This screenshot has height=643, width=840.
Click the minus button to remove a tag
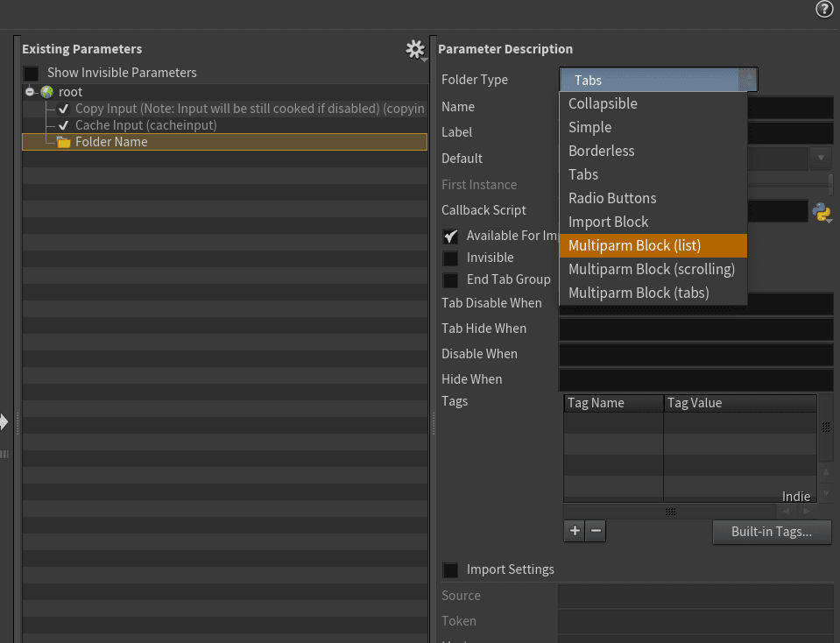point(596,531)
